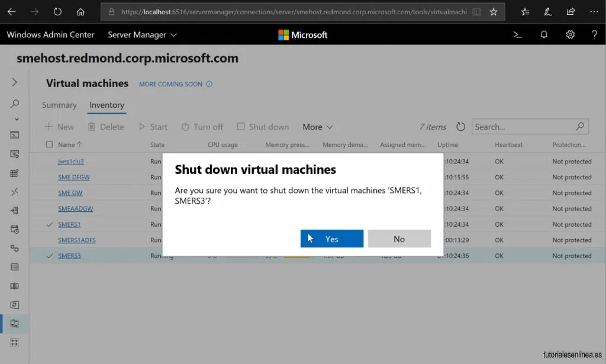Open the jwrs1clu3 virtual machine link
The image size is (606, 364).
(x=71, y=162)
